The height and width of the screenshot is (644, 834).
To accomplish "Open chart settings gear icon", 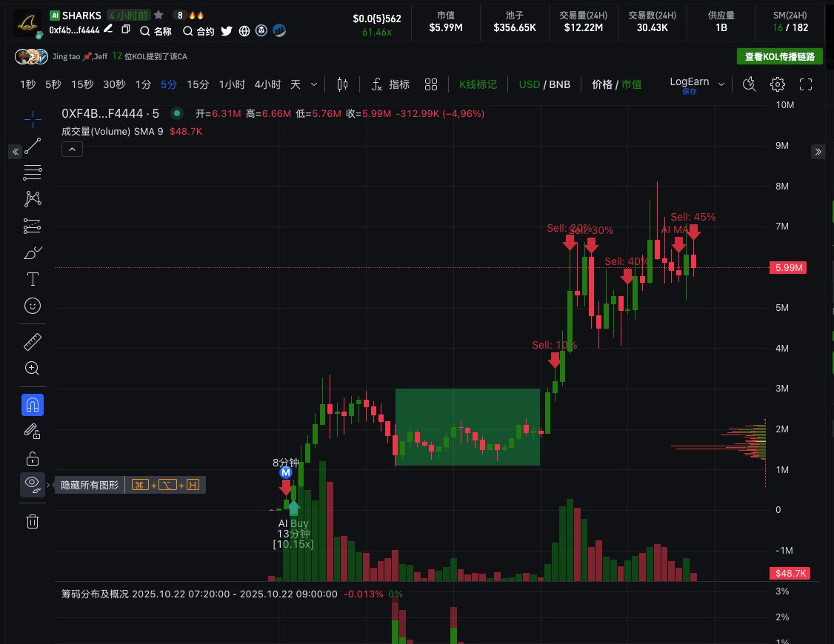I will 777,84.
